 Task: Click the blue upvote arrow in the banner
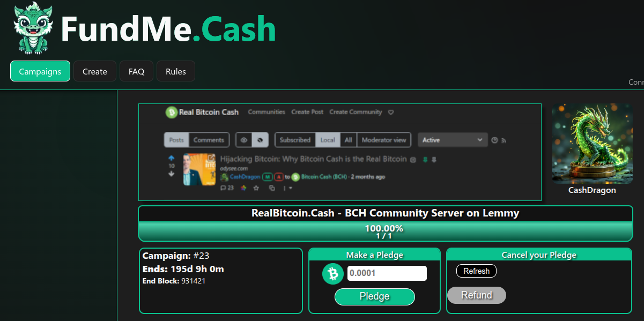172,159
